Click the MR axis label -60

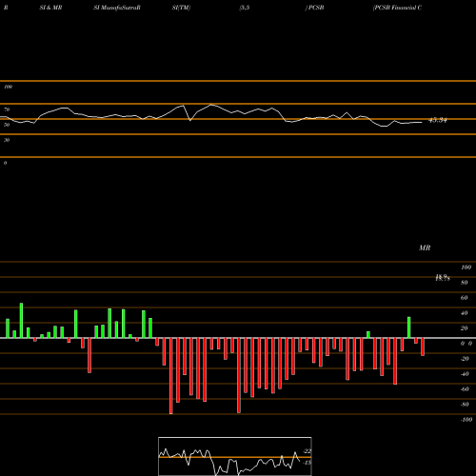[x=465, y=389]
